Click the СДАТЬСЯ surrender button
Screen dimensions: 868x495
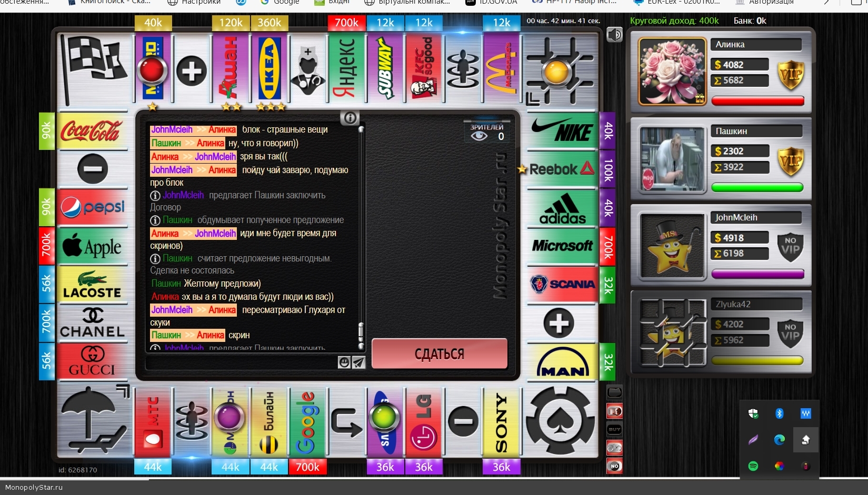(440, 353)
